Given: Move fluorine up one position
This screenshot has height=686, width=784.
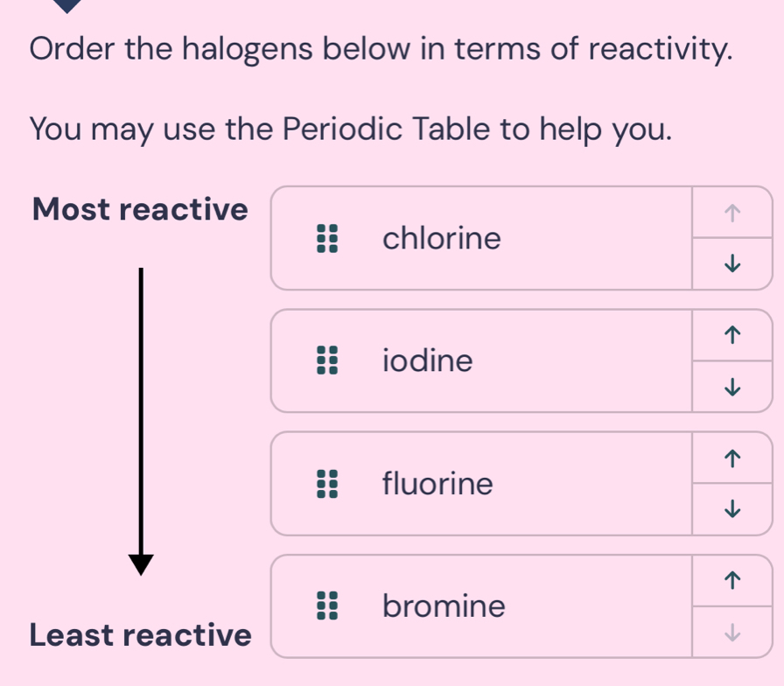Looking at the screenshot, I should coord(732,458).
